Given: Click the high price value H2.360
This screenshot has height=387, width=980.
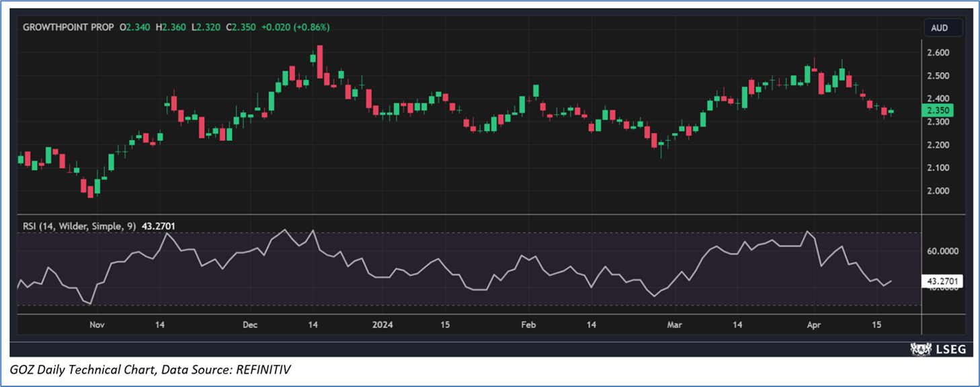Looking at the screenshot, I should click(x=171, y=28).
